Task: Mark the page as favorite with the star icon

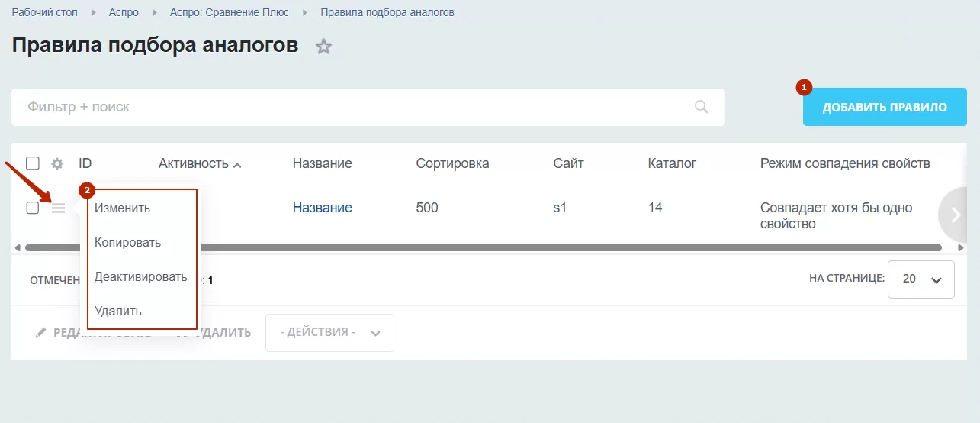Action: click(324, 47)
